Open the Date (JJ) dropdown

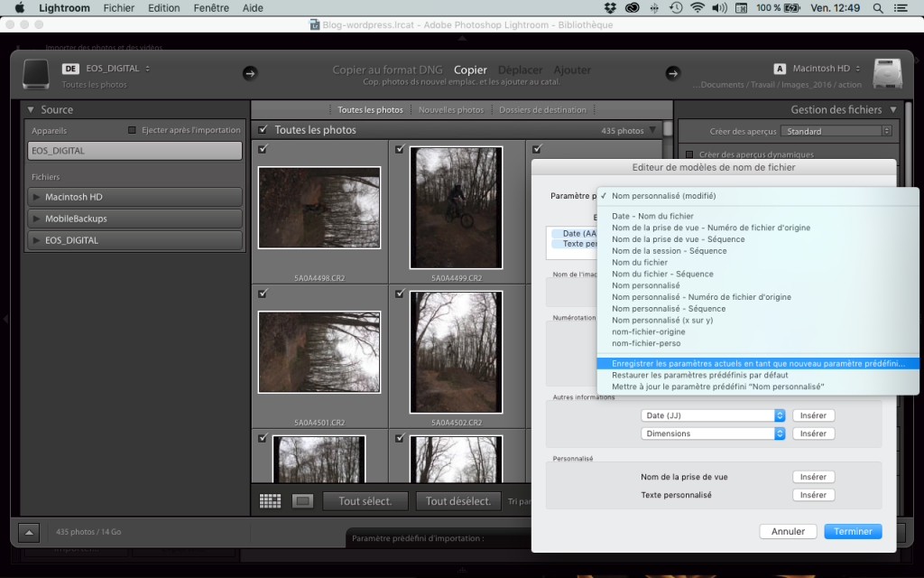coord(713,415)
